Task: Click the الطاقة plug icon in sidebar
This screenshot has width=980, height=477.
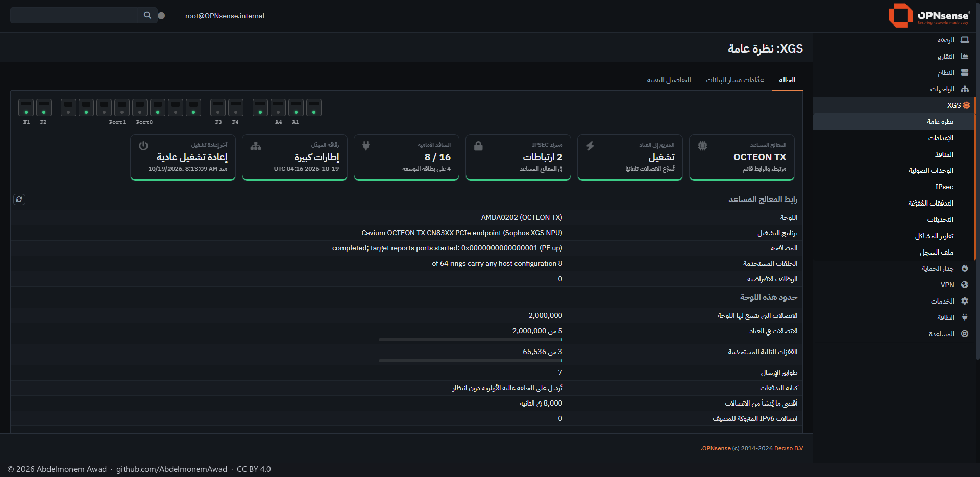Action: click(x=965, y=317)
